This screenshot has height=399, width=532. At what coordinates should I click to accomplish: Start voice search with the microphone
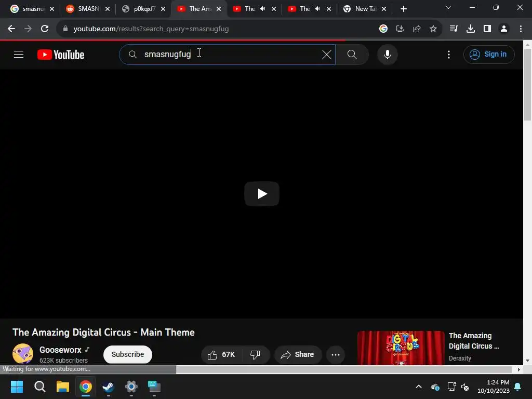pyautogui.click(x=387, y=54)
